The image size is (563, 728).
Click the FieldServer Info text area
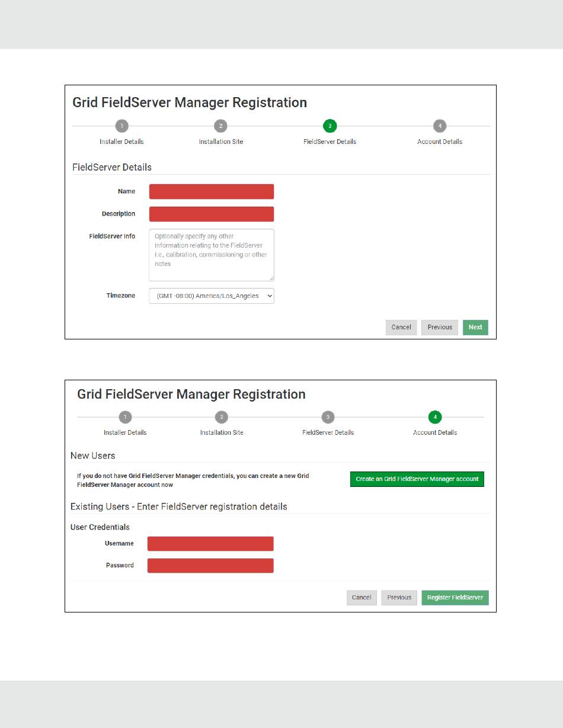point(212,255)
